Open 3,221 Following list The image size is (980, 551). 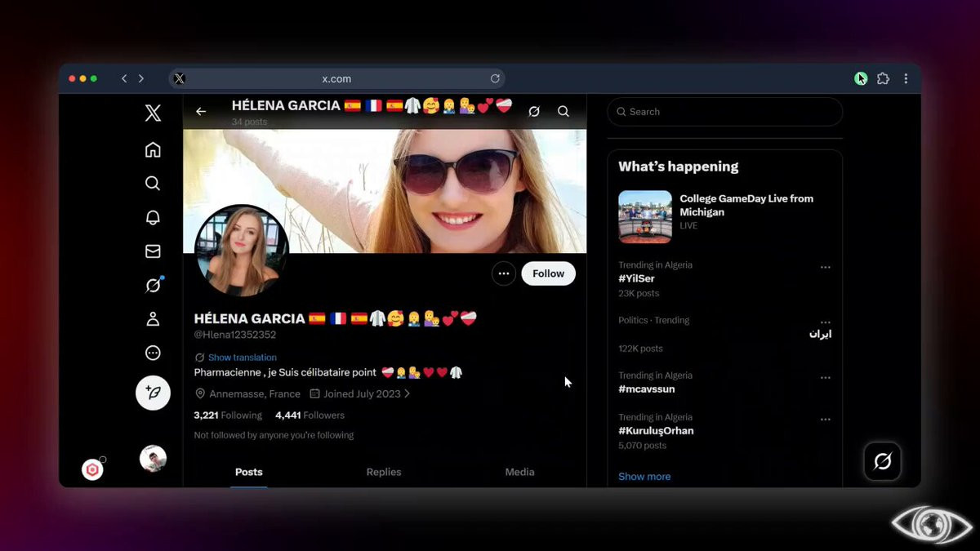tap(228, 415)
